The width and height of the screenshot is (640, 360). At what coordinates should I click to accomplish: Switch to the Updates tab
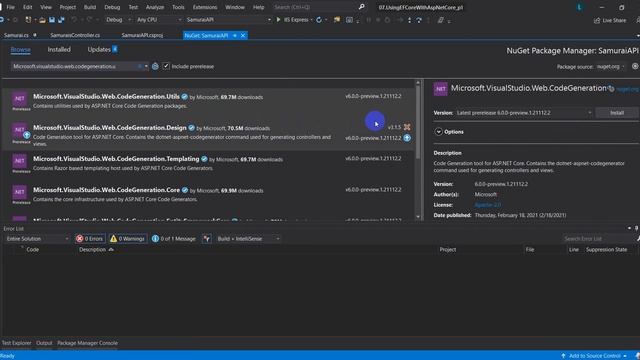coord(99,49)
